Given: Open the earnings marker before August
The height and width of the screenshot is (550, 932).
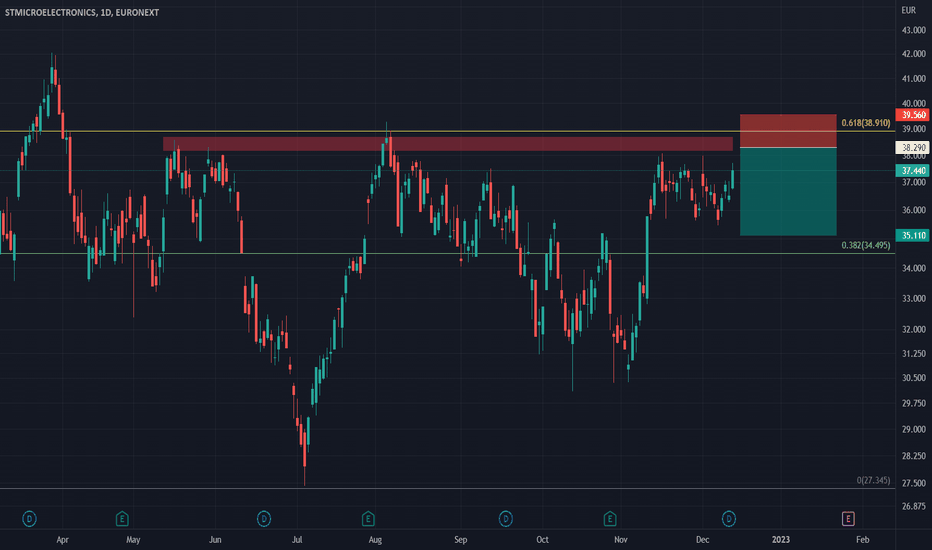Looking at the screenshot, I should click(368, 519).
